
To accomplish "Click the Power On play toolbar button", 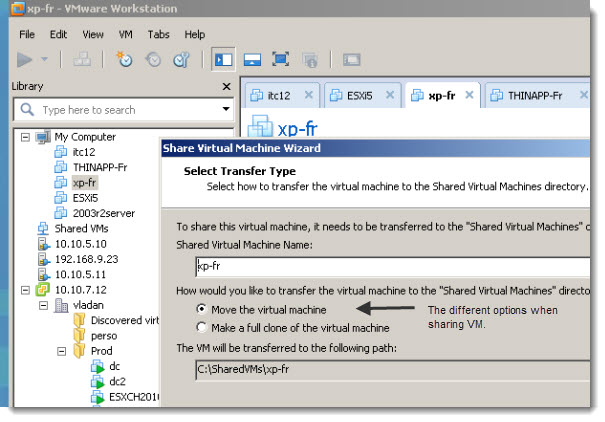I will (24, 60).
